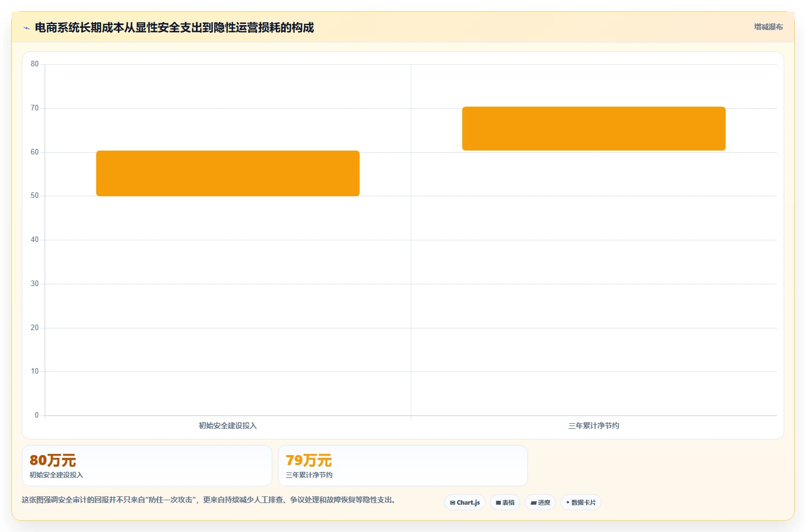
Task: Click the y-axis value 80
Action: coord(35,64)
